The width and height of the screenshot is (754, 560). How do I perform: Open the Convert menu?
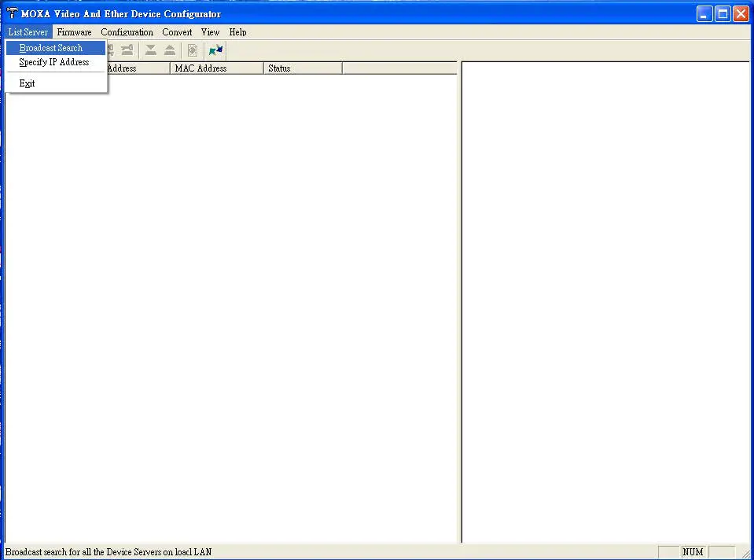pos(177,32)
